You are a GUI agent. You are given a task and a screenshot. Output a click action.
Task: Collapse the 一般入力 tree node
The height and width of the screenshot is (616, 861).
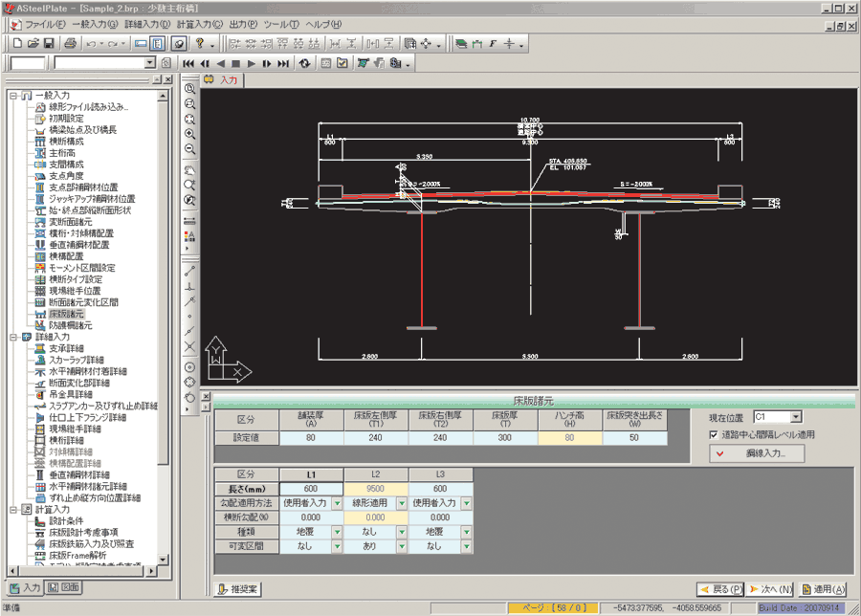click(13, 96)
